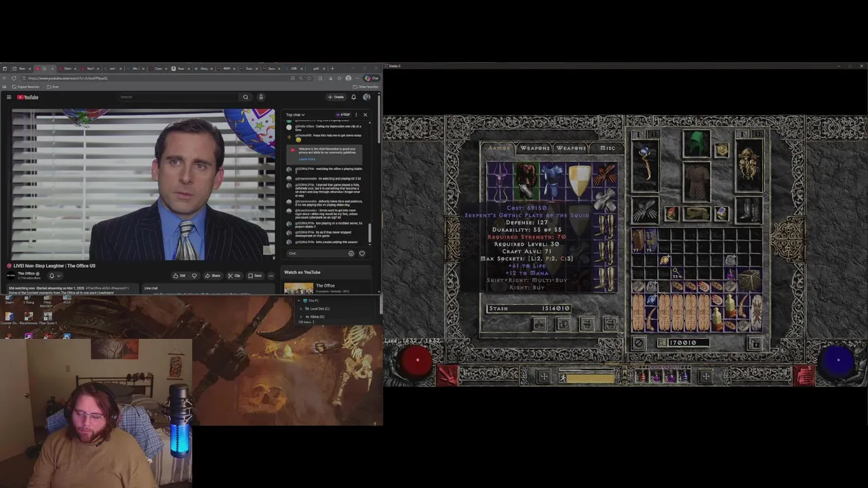
Task: Click the equipped skull shield
Action: 749,165
